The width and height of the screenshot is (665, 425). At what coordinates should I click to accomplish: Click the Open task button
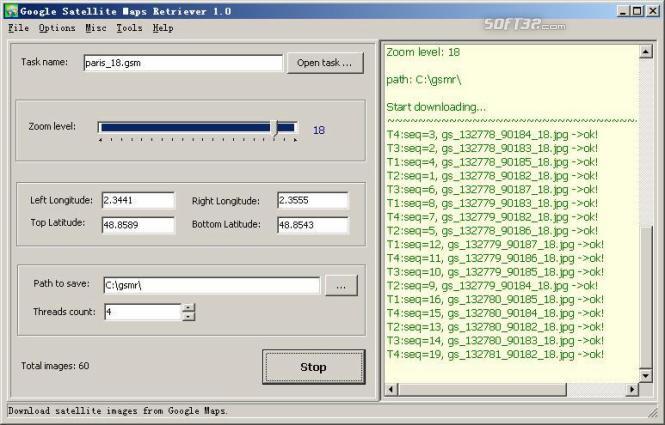[325, 63]
